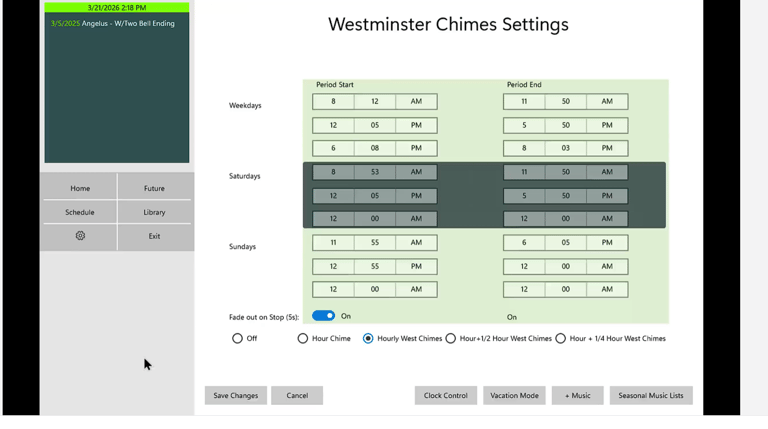Screen dimensions: 768x429
Task: Click the 3/21/2026 2:18 PM date bar
Action: [x=117, y=7]
